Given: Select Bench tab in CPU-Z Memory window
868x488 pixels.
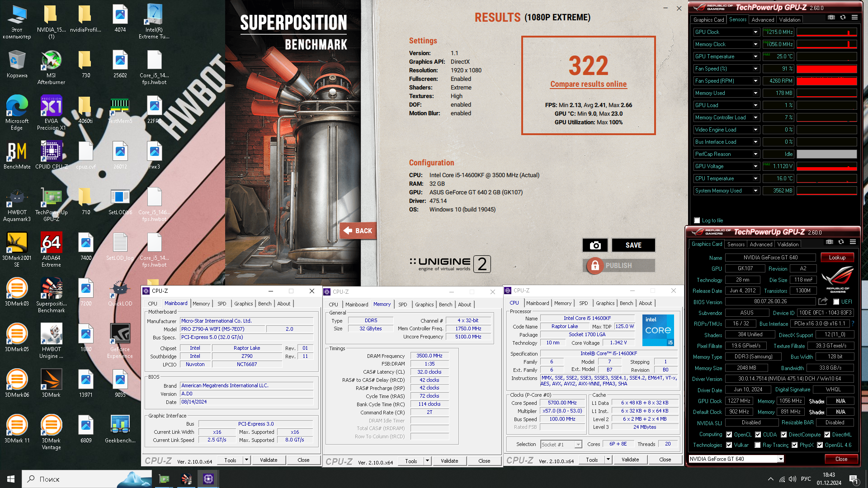Looking at the screenshot, I should 445,305.
